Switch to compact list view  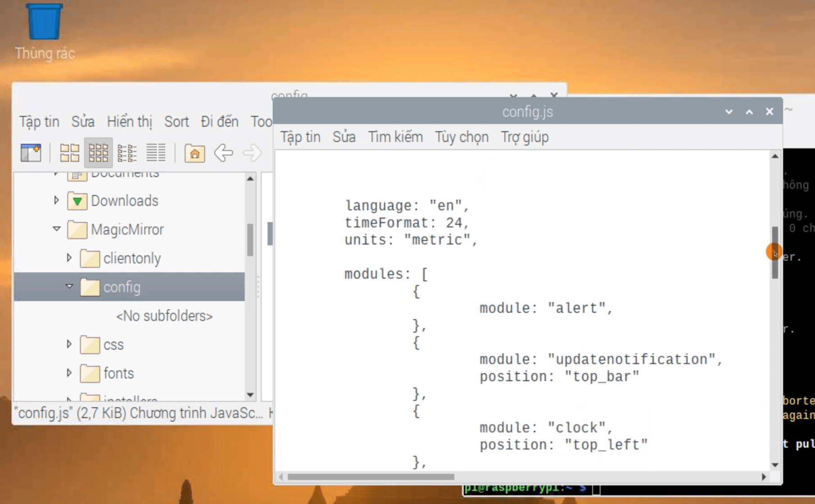(x=127, y=153)
